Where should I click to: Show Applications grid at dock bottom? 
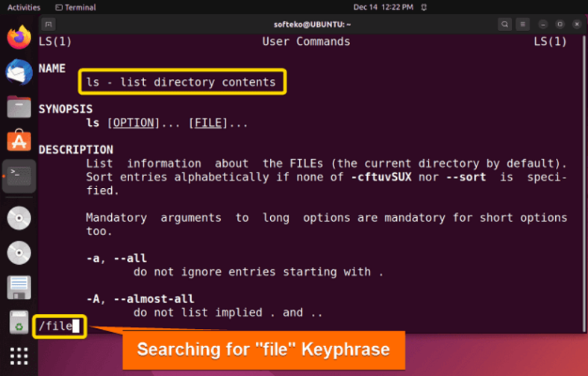click(19, 357)
